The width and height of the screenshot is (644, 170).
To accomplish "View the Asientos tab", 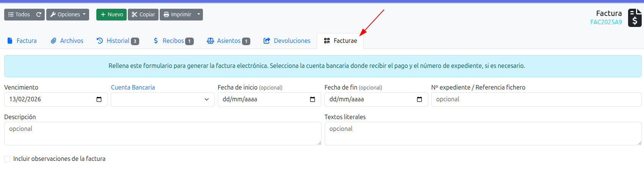I will (x=228, y=41).
